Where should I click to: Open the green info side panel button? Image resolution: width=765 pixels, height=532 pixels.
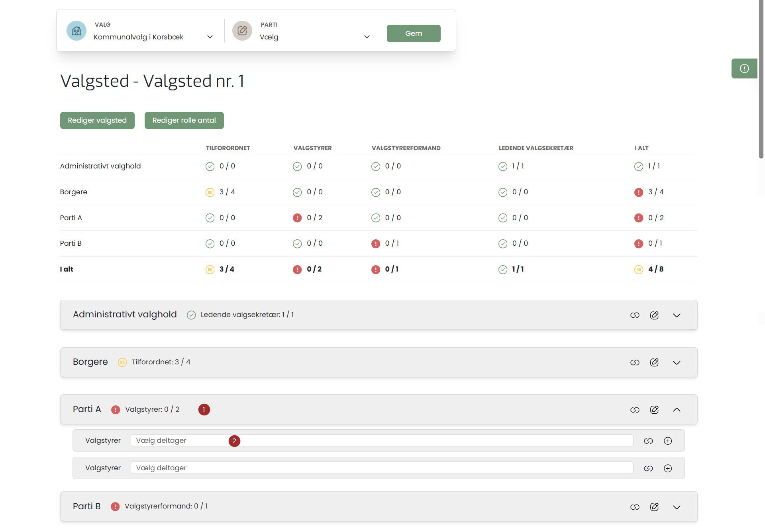click(x=744, y=68)
